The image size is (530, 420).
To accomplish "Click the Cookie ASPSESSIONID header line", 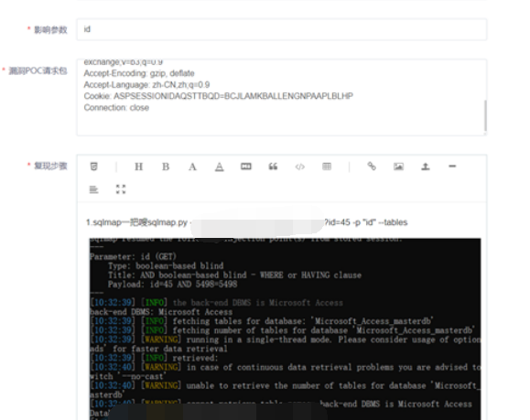I will point(219,96).
